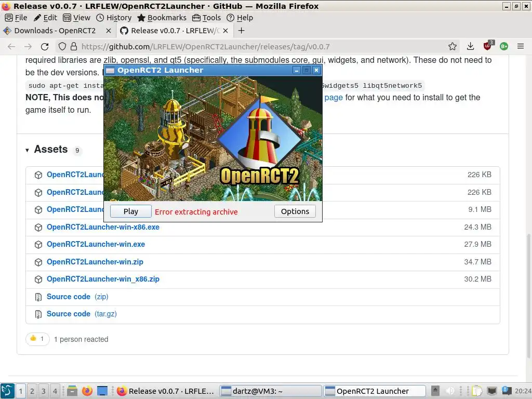Click package icon beside OpenRCT2Launcher-win_x86.zip
This screenshot has width=532, height=399.
point(38,280)
